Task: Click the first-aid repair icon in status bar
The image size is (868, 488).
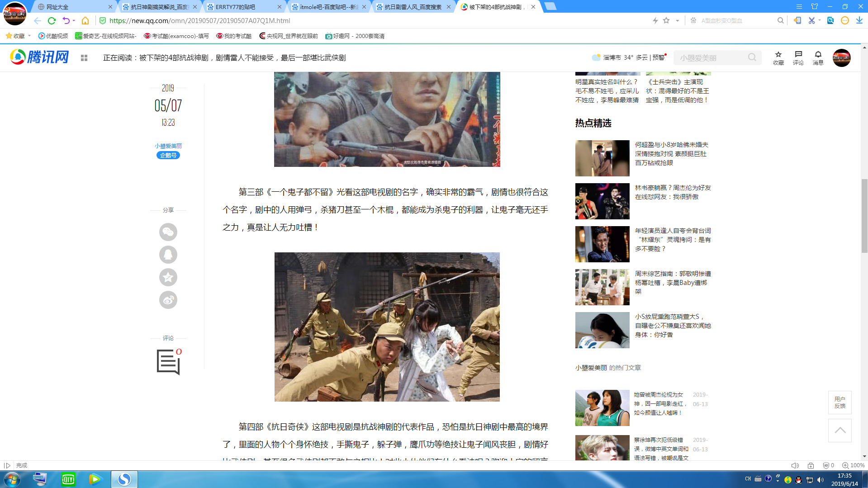Action: point(811,465)
